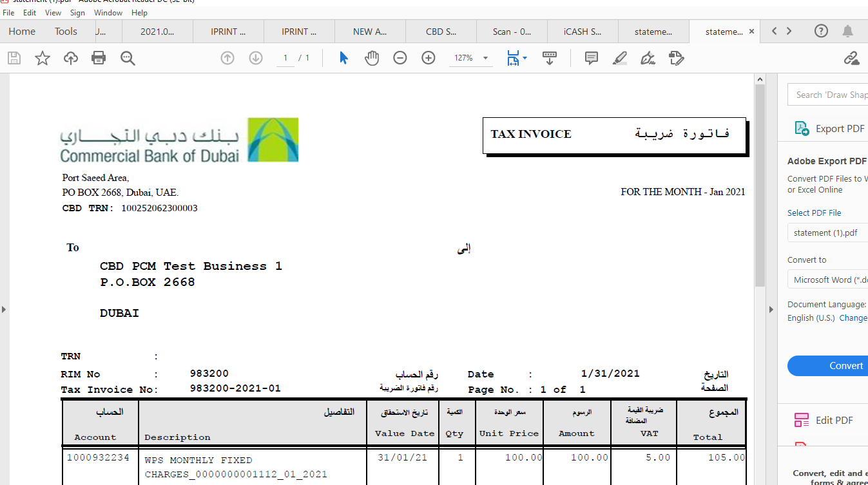Click the tools search field
This screenshot has width=868, height=485.
[x=827, y=95]
